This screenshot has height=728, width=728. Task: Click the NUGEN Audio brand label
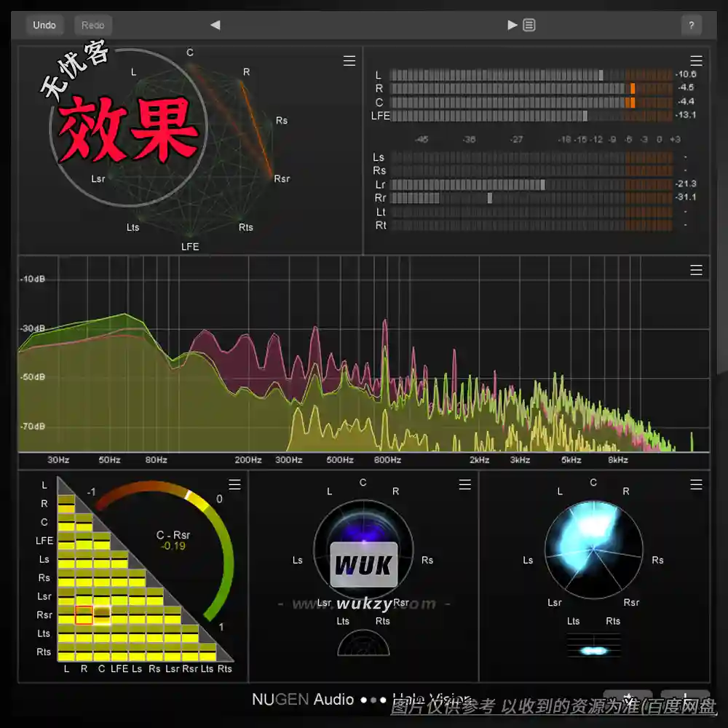coord(301,698)
